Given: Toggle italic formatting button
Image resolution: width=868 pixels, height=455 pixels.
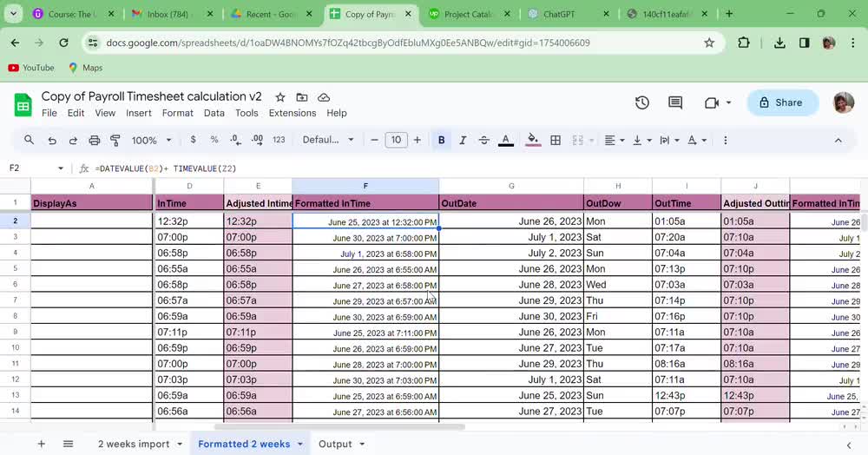Looking at the screenshot, I should tap(463, 140).
